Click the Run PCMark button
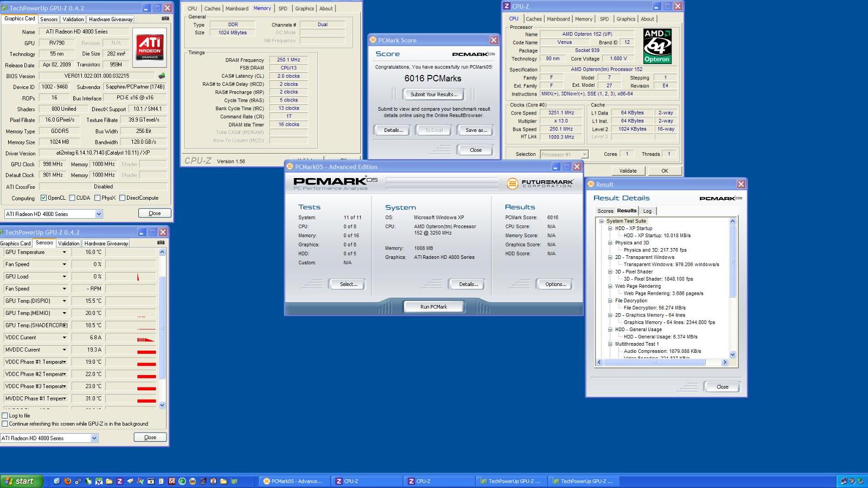Image resolution: width=868 pixels, height=488 pixels. tap(433, 307)
